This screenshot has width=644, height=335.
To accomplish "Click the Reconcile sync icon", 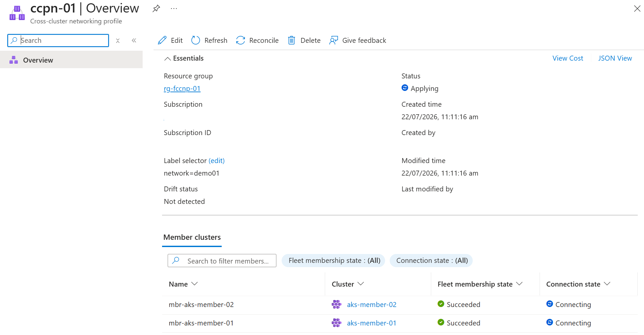I will click(x=240, y=40).
